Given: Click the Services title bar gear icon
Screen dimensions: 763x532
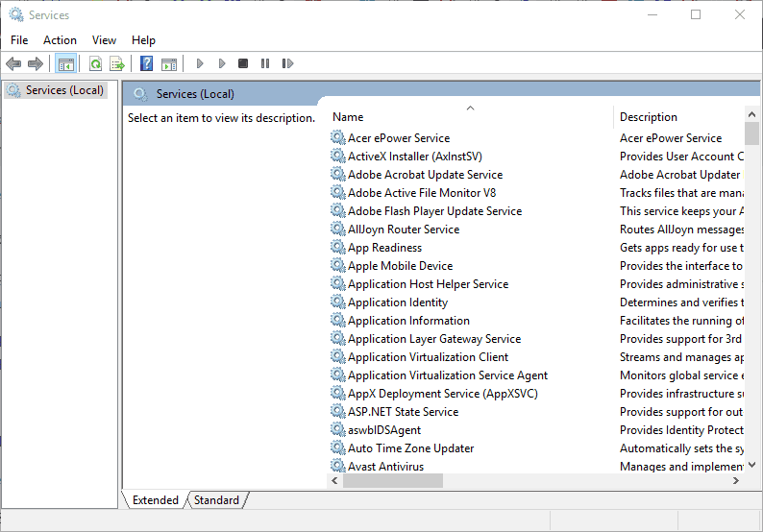Looking at the screenshot, I should (16, 14).
